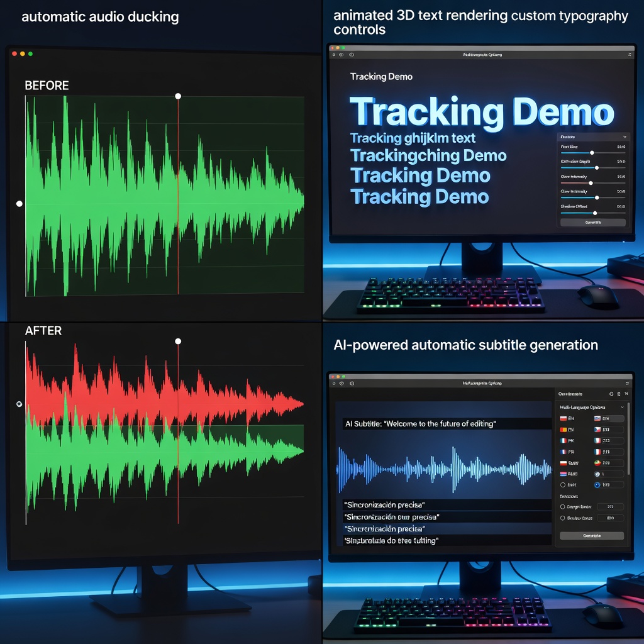The width and height of the screenshot is (644, 644).
Task: Select the unfilled radio button in language list
Action: (x=563, y=485)
